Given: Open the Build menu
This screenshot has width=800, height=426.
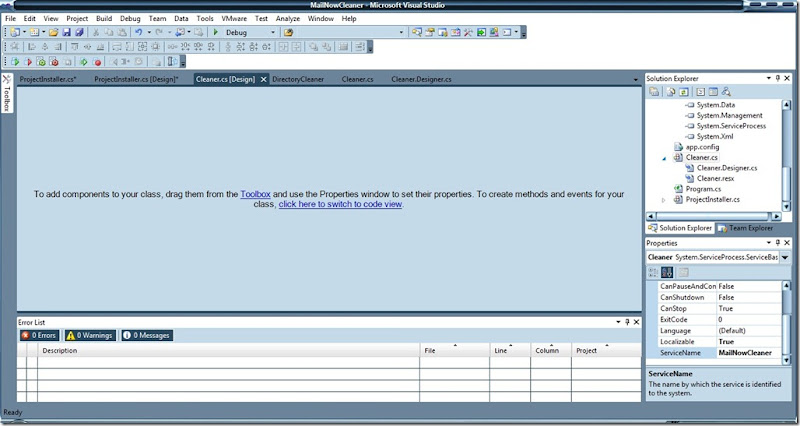Looking at the screenshot, I should coord(104,18).
